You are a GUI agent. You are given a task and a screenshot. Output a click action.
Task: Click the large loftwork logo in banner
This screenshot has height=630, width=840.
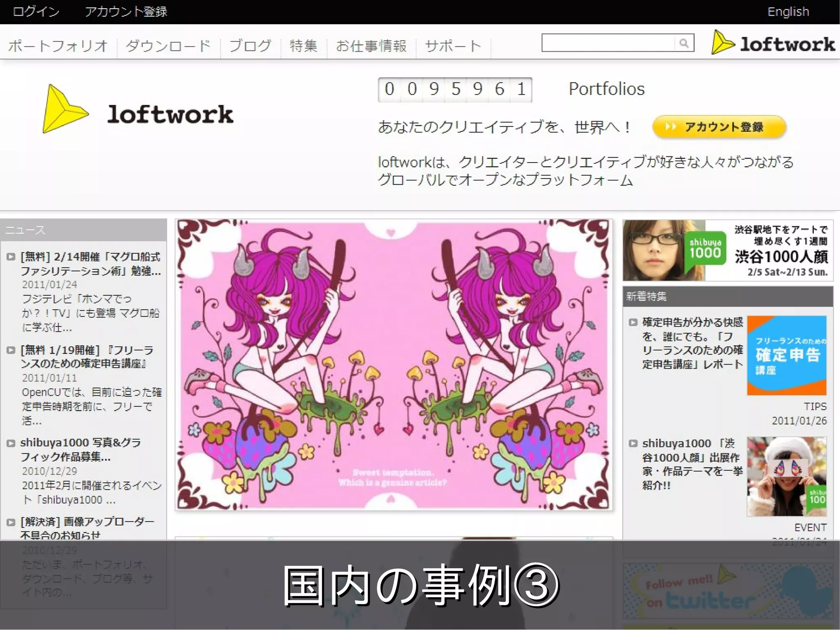pyautogui.click(x=138, y=109)
